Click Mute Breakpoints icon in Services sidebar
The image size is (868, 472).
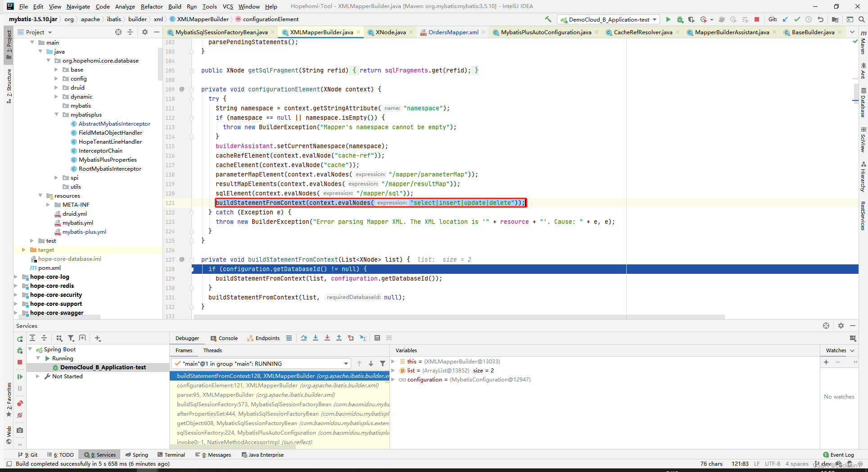pyautogui.click(x=20, y=415)
